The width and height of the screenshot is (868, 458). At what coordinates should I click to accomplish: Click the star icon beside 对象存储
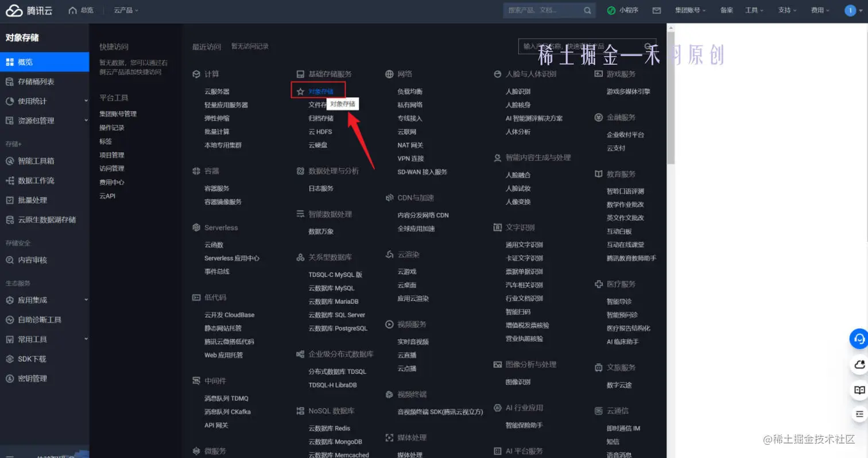click(300, 91)
